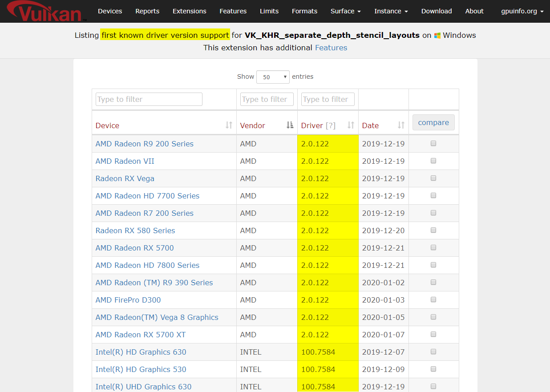Open Intel(R) UHD Graphics 630 device link
Screen dimensions: 550x392
click(144, 387)
